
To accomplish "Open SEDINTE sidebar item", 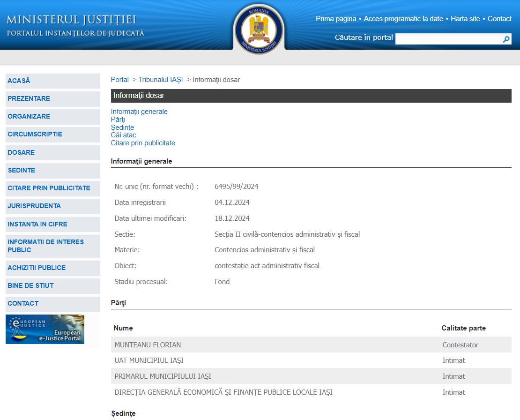I will (53, 171).
